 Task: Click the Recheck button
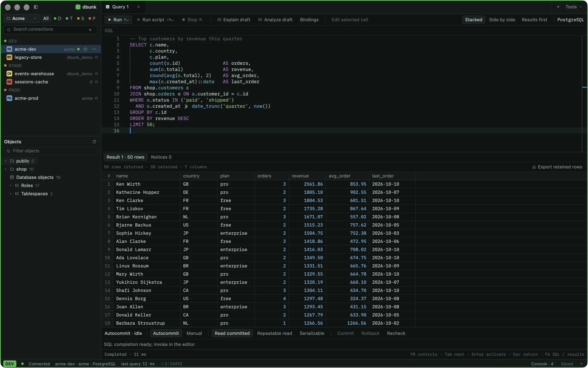[396, 333]
